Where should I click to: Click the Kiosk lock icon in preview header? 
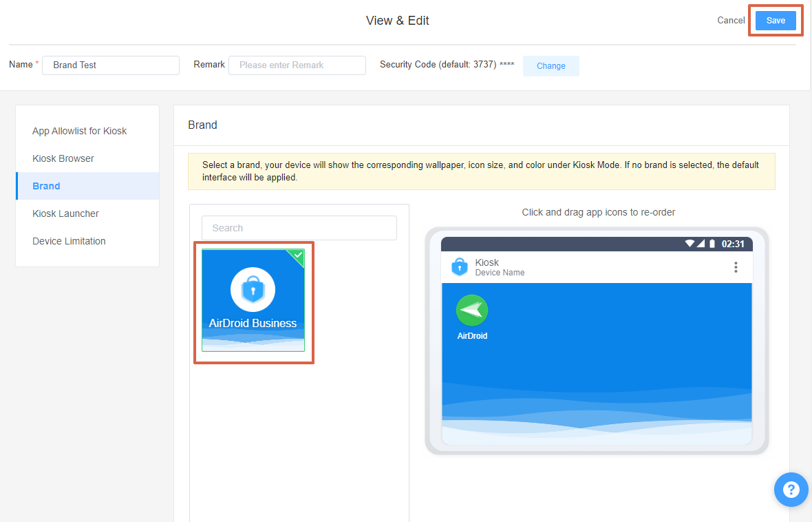pyautogui.click(x=460, y=267)
